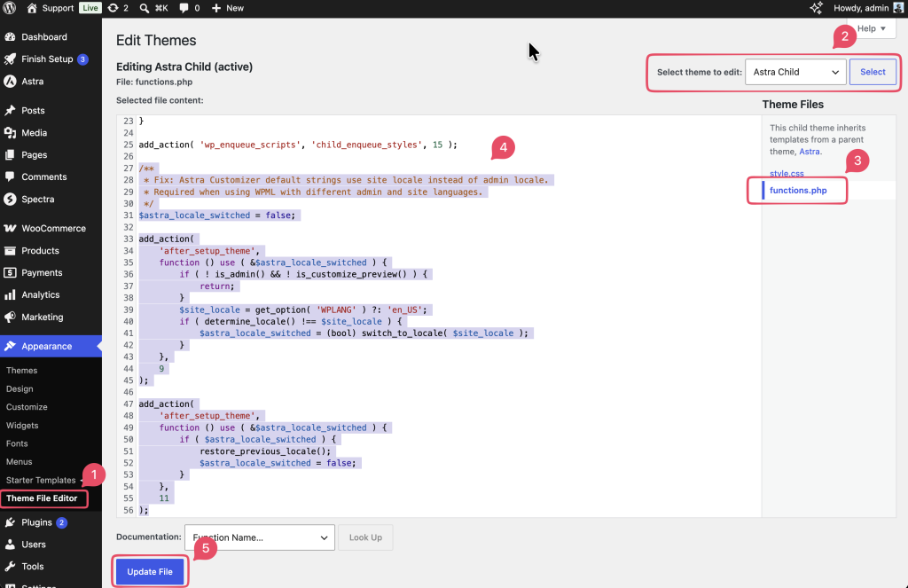908x588 pixels.
Task: Open Themes submenu item
Action: click(x=21, y=371)
